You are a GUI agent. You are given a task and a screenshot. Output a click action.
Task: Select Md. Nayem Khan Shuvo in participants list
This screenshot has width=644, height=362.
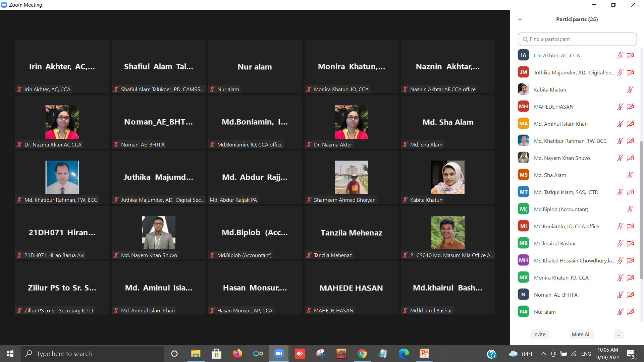tap(576, 158)
